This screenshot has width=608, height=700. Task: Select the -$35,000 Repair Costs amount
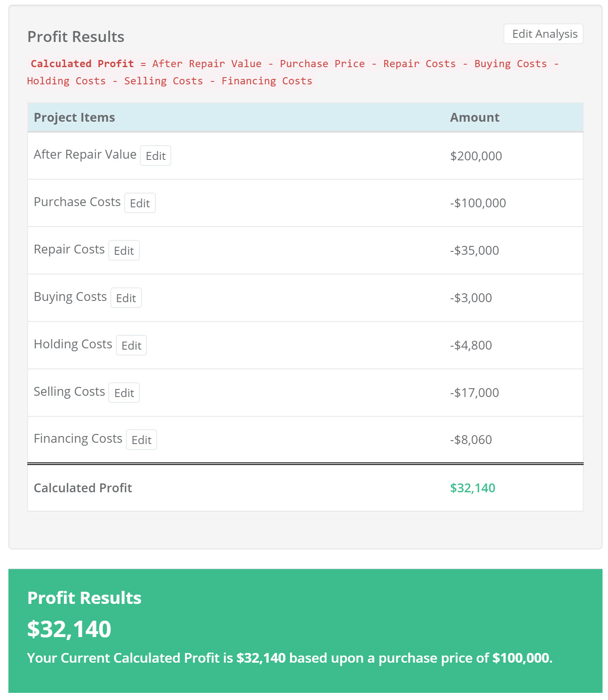tap(474, 250)
